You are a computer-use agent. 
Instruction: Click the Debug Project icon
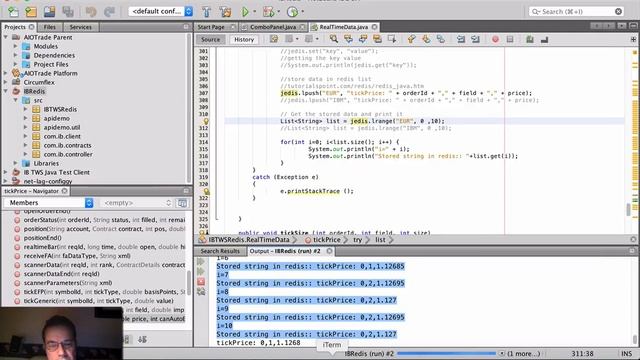pyautogui.click(x=269, y=11)
